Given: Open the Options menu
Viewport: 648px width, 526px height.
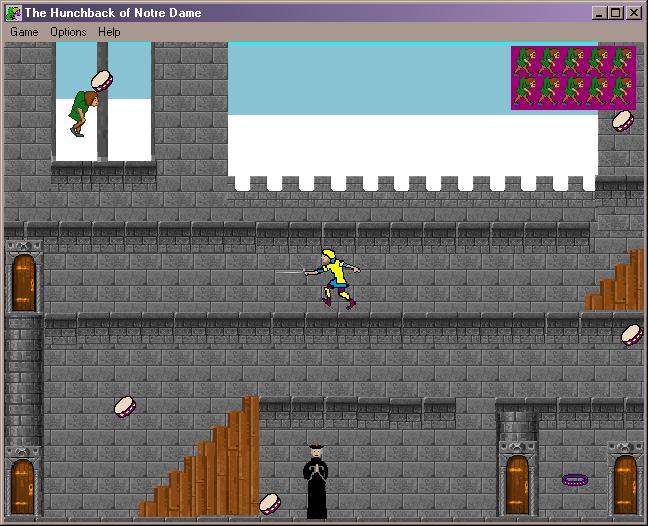Looking at the screenshot, I should click(x=68, y=32).
